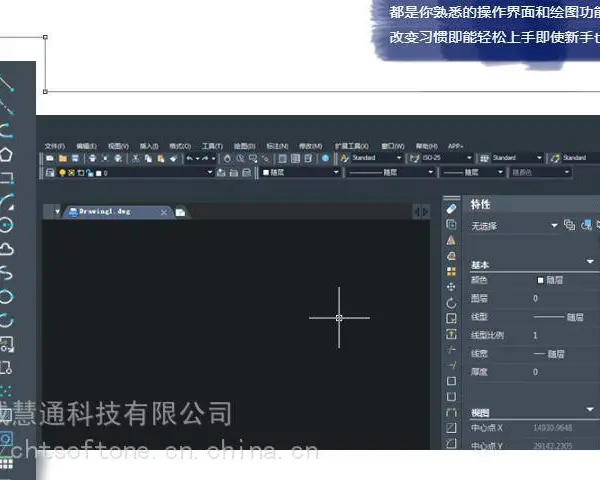Open the Layer Properties Manager icon
Image resolution: width=600 pixels, height=480 pixels.
(50, 173)
